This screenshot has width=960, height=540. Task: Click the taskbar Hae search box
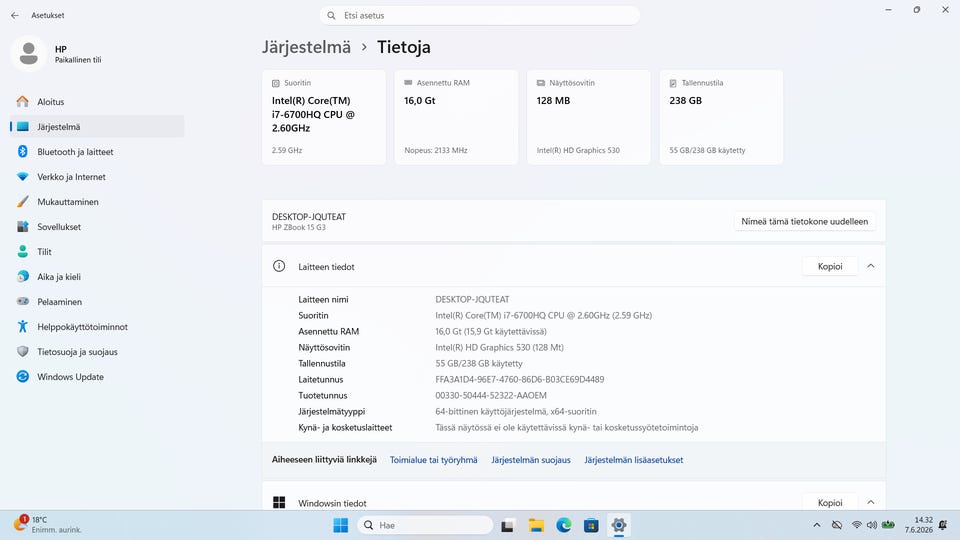425,525
